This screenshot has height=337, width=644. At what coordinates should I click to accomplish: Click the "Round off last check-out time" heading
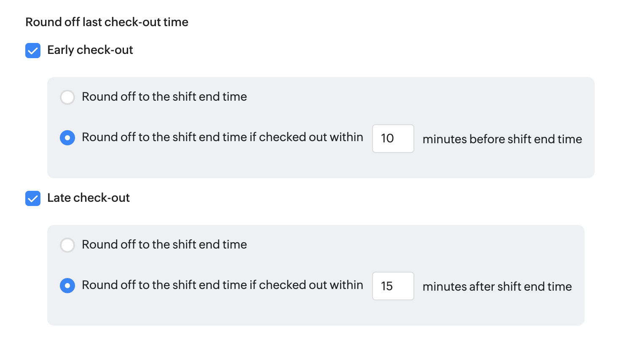107,22
